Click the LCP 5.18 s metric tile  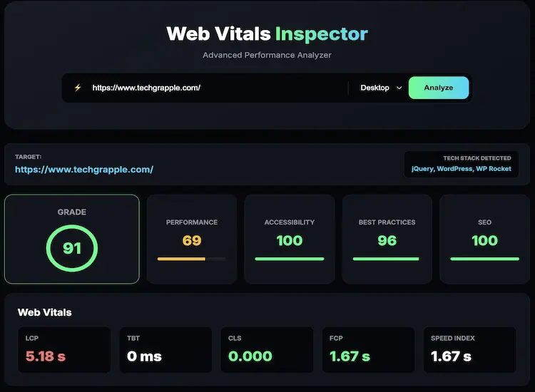[x=64, y=350]
